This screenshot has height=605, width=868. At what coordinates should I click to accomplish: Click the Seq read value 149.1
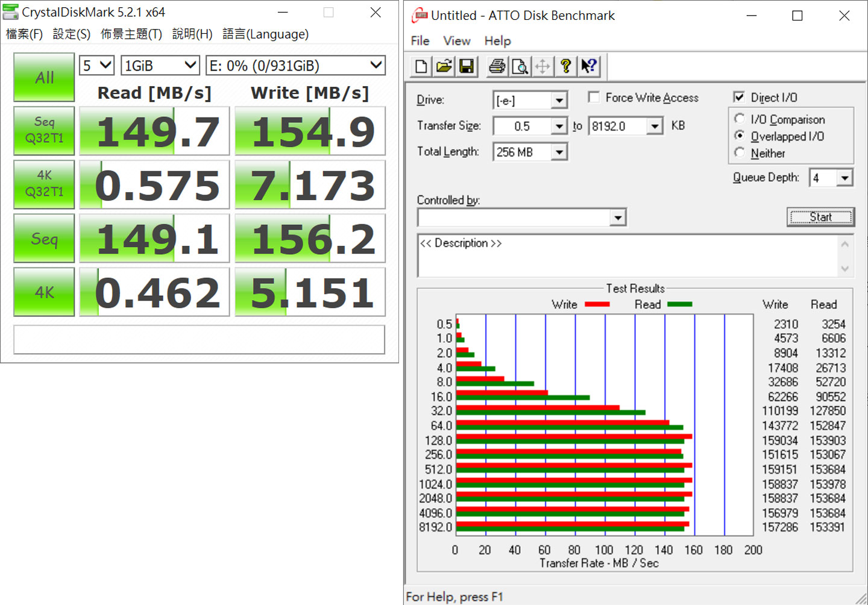point(154,238)
